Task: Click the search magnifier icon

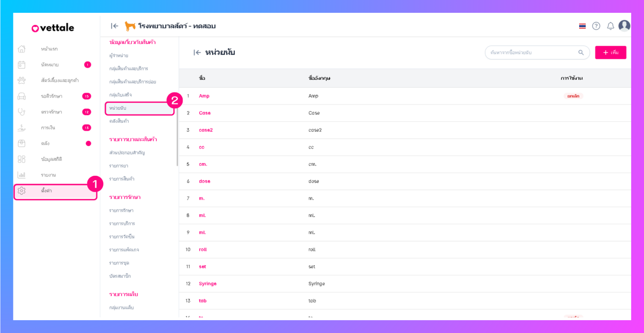Action: click(581, 52)
